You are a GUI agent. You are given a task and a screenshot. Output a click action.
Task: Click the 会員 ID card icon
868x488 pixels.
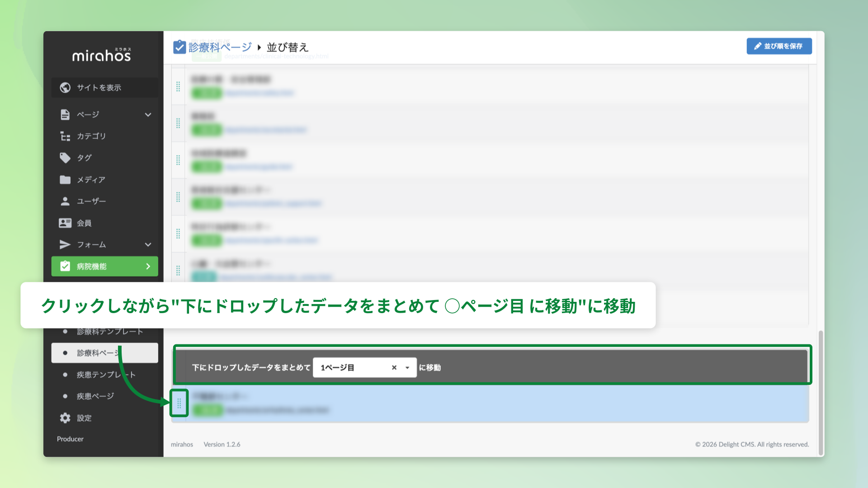(x=65, y=223)
